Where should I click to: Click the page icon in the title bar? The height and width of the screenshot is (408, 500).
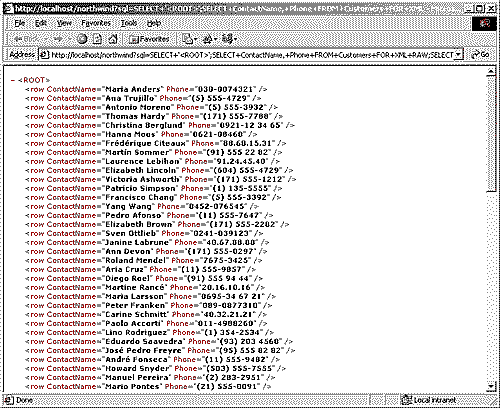pos(9,9)
